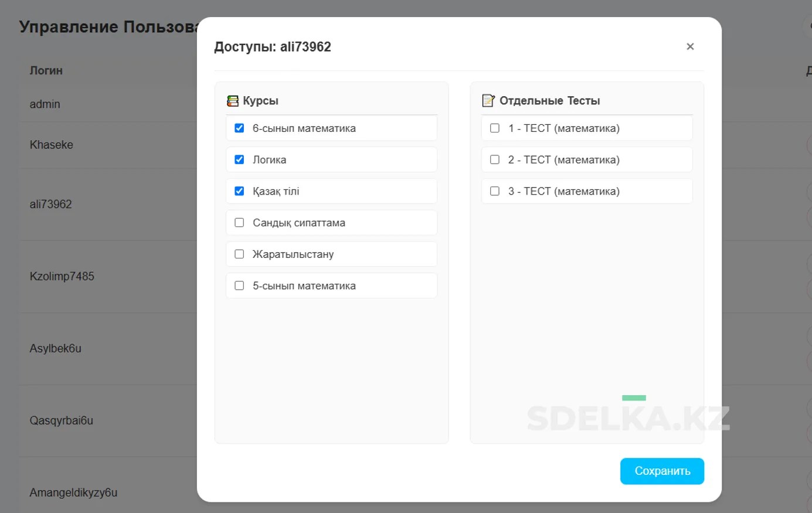812x513 pixels.
Task: Click the Логин column header in background table
Action: (x=46, y=70)
